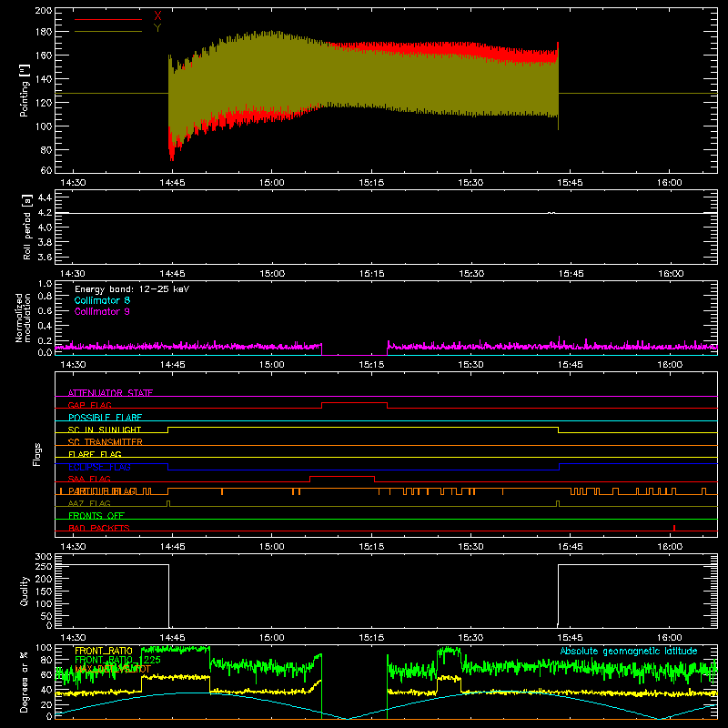Viewport: 728px width, 728px height.
Task: Click the FLARE_FLAG label
Action: [x=95, y=454]
